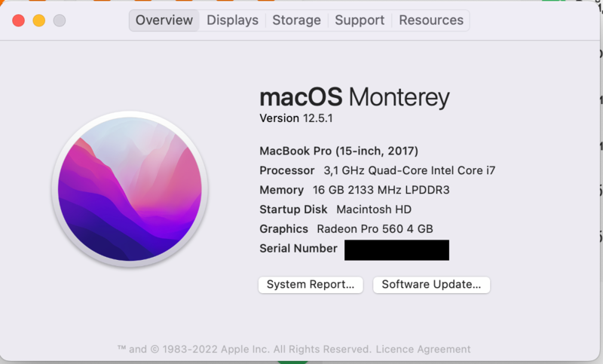Open System Report
The height and width of the screenshot is (364, 603).
pyautogui.click(x=311, y=285)
